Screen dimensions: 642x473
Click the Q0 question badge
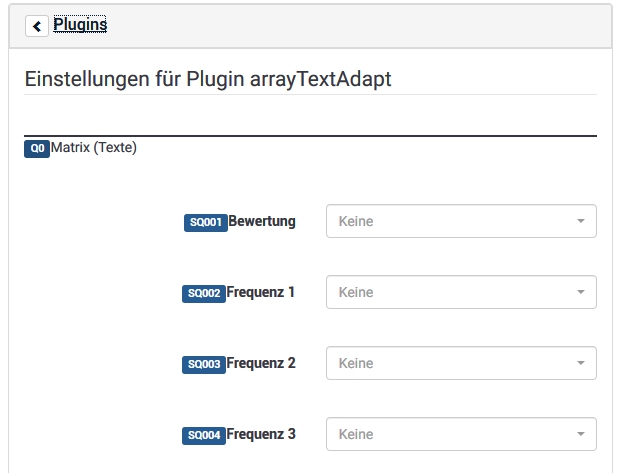pos(37,149)
